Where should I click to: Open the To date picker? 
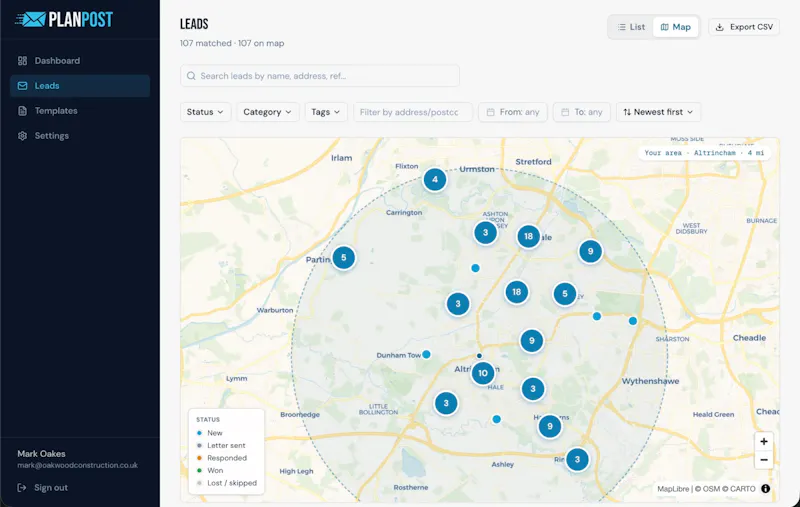coord(582,112)
